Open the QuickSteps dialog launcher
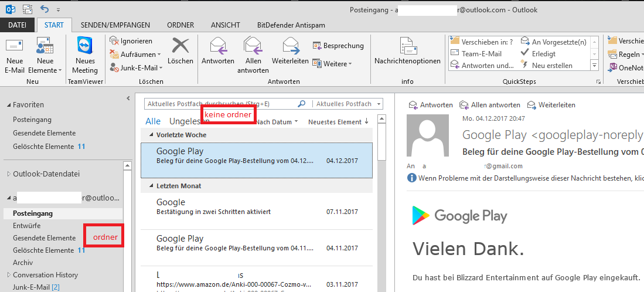This screenshot has height=292, width=644. click(x=598, y=82)
